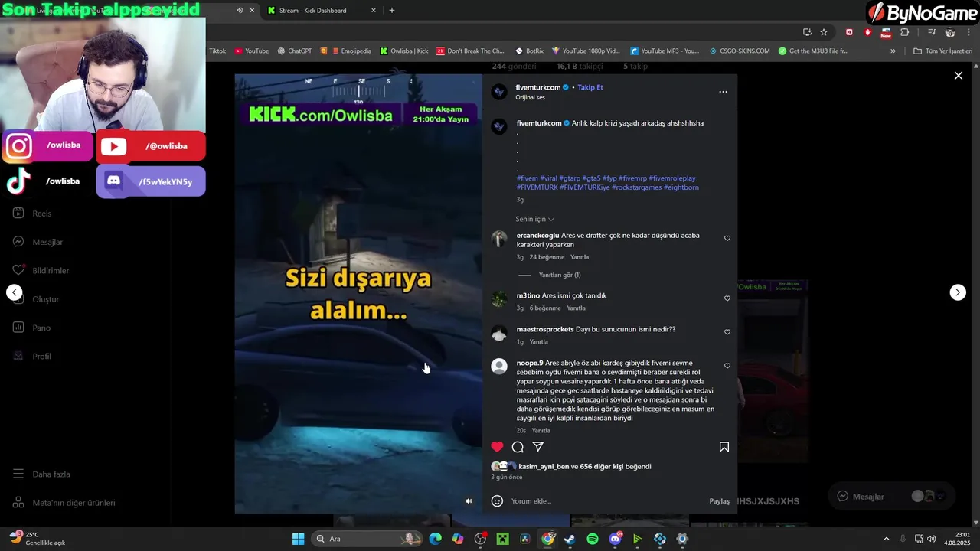This screenshot has width=980, height=551.
Task: Close the Stream - Kick Dashboard tab
Action: (x=374, y=11)
